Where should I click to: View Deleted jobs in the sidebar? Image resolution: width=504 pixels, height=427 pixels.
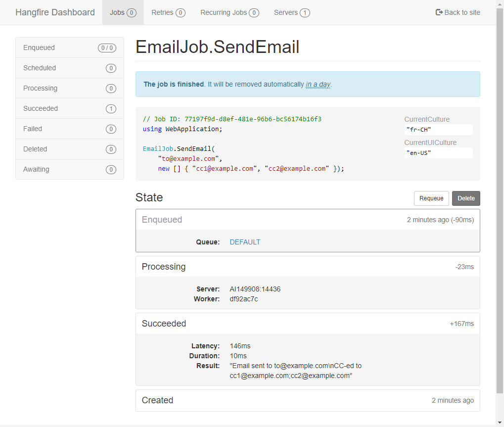click(35, 149)
